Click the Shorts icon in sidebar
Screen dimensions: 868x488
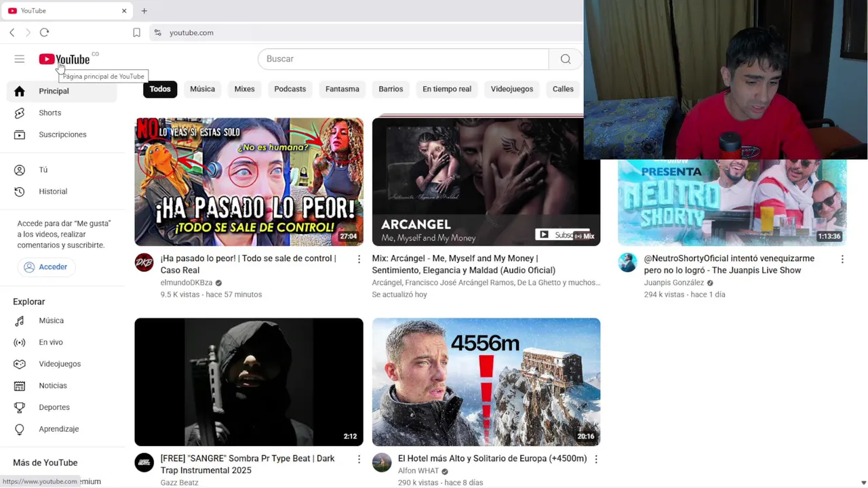click(20, 113)
